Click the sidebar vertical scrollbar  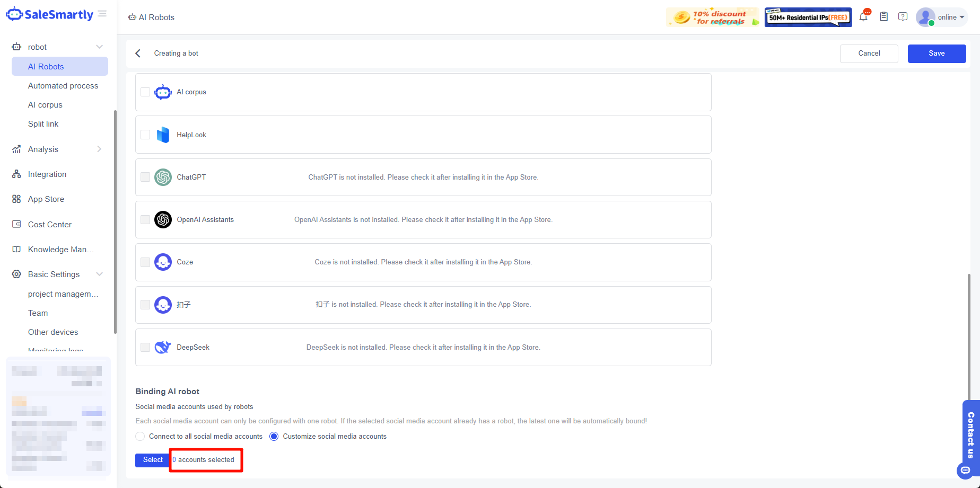[115, 221]
